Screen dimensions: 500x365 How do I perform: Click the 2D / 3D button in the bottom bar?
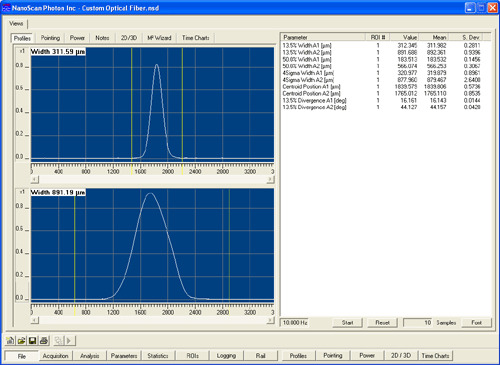[x=401, y=356]
